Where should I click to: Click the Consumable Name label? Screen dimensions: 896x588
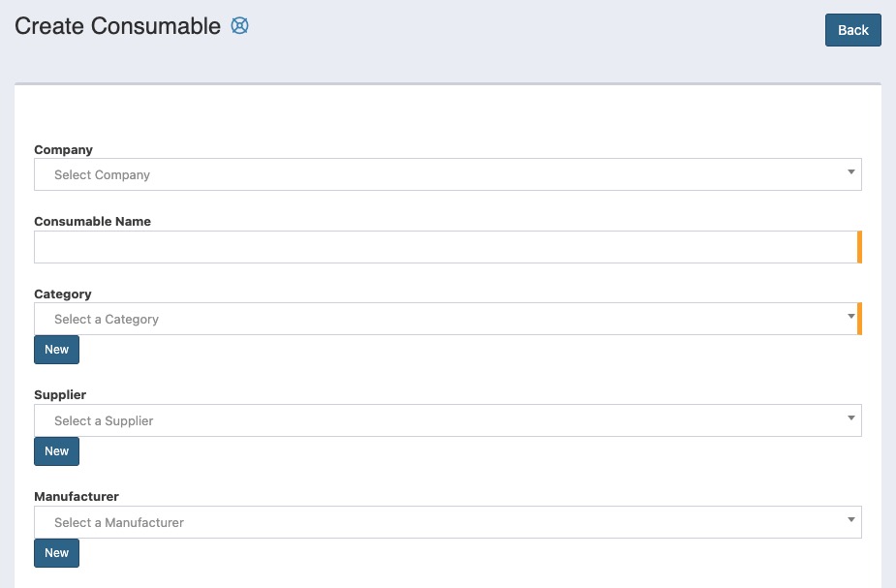pyautogui.click(x=92, y=221)
